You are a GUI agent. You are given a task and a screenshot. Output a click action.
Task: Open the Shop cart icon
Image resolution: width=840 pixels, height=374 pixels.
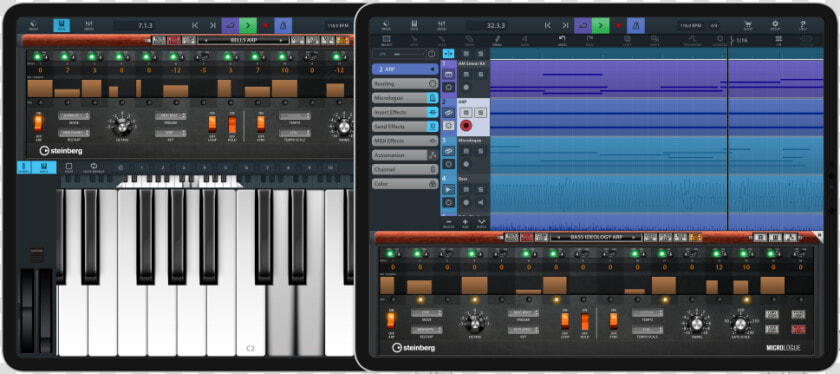point(748,25)
